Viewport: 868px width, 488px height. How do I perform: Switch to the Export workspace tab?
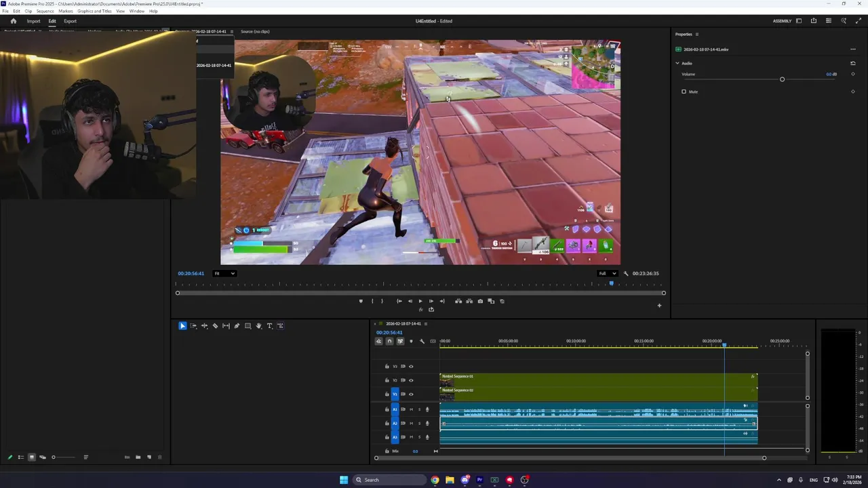point(70,21)
